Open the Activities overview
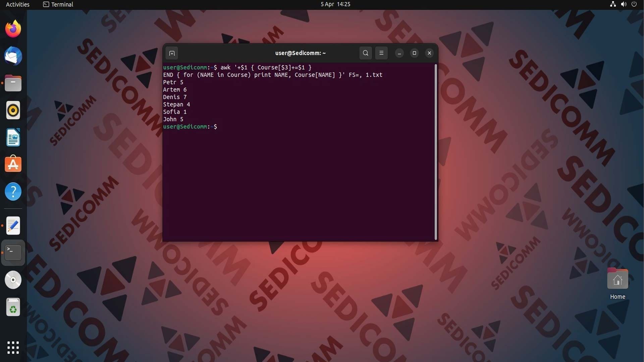This screenshot has width=644, height=362. tap(18, 4)
